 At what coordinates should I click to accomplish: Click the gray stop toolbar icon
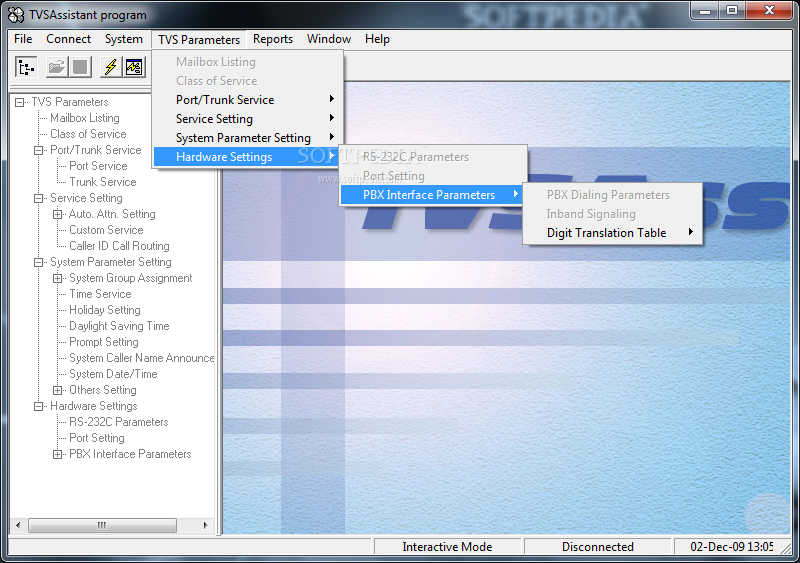coord(80,67)
